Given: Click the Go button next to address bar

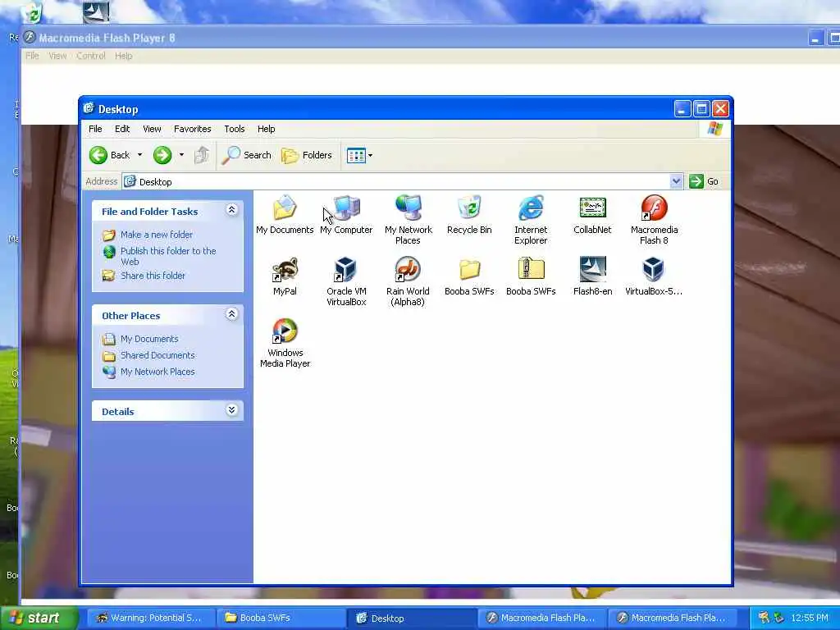Looking at the screenshot, I should (704, 181).
